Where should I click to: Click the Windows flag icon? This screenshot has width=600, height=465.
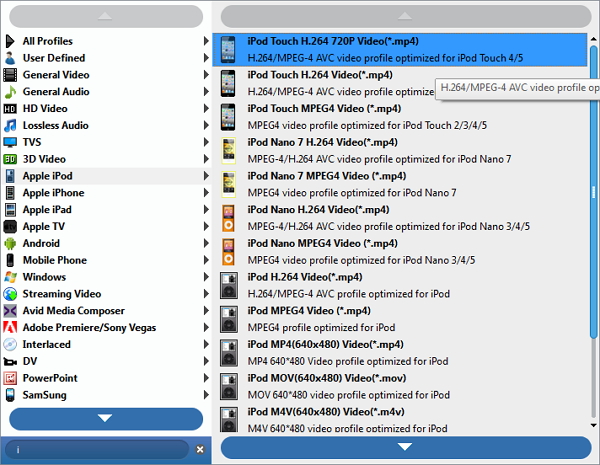[10, 277]
